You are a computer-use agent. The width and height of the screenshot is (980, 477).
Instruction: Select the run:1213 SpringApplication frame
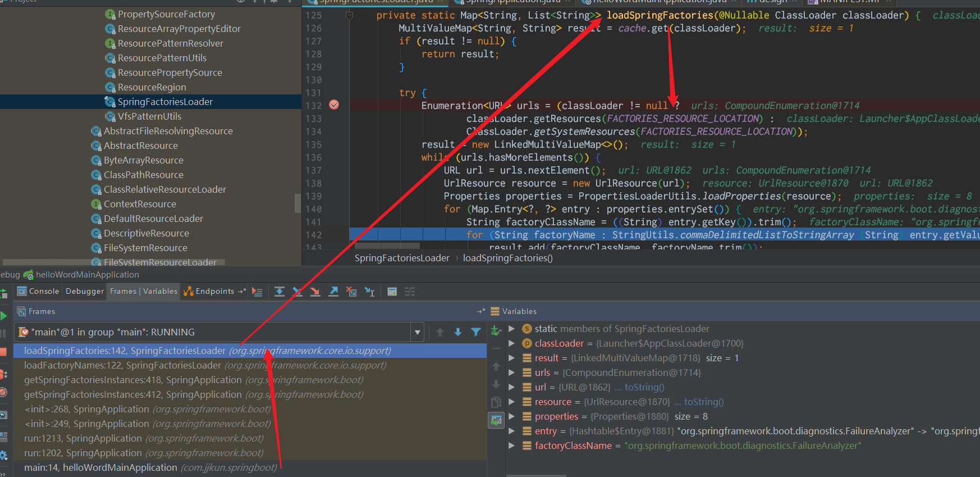250,438
